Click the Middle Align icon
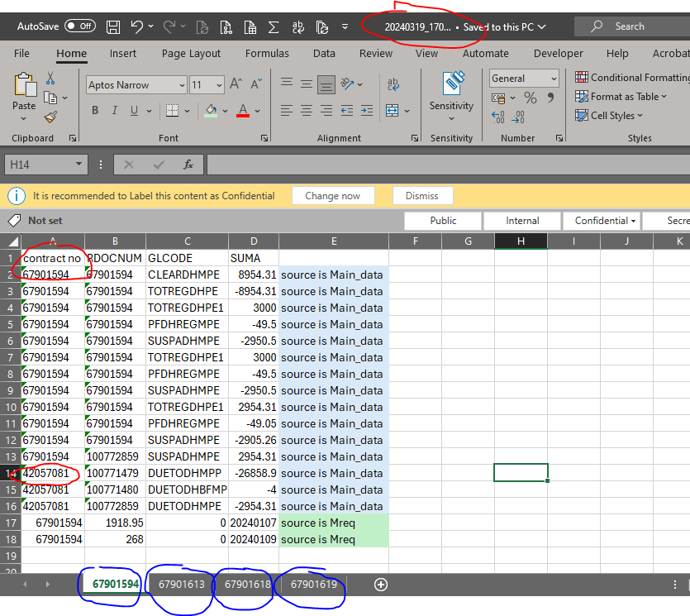The height and width of the screenshot is (616, 690). [307, 84]
